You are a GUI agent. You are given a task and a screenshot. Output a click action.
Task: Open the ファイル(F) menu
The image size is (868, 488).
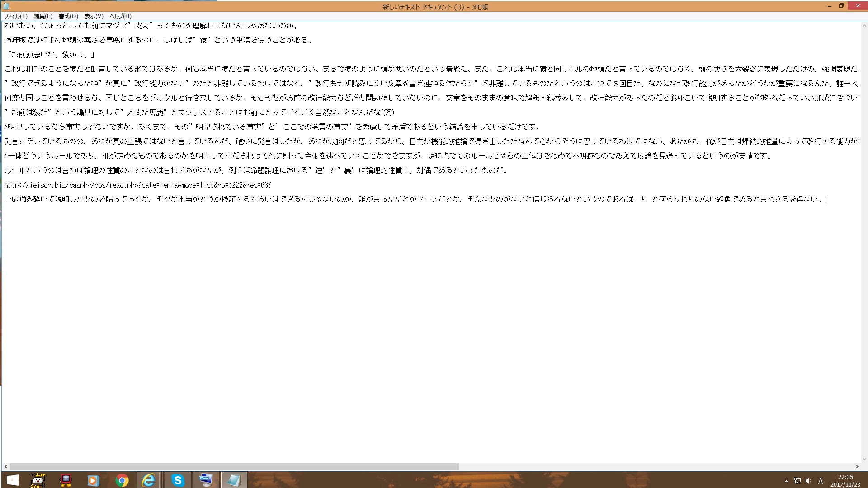16,16
